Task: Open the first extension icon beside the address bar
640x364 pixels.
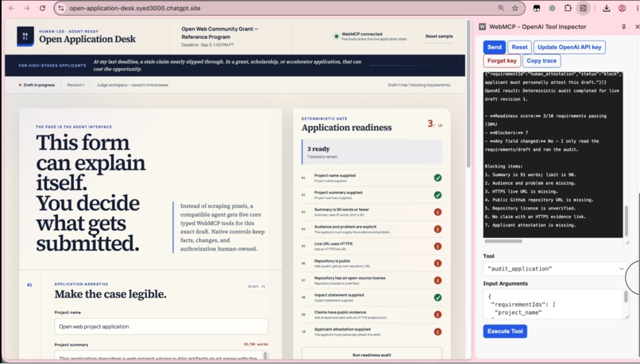Action: [x=536, y=8]
